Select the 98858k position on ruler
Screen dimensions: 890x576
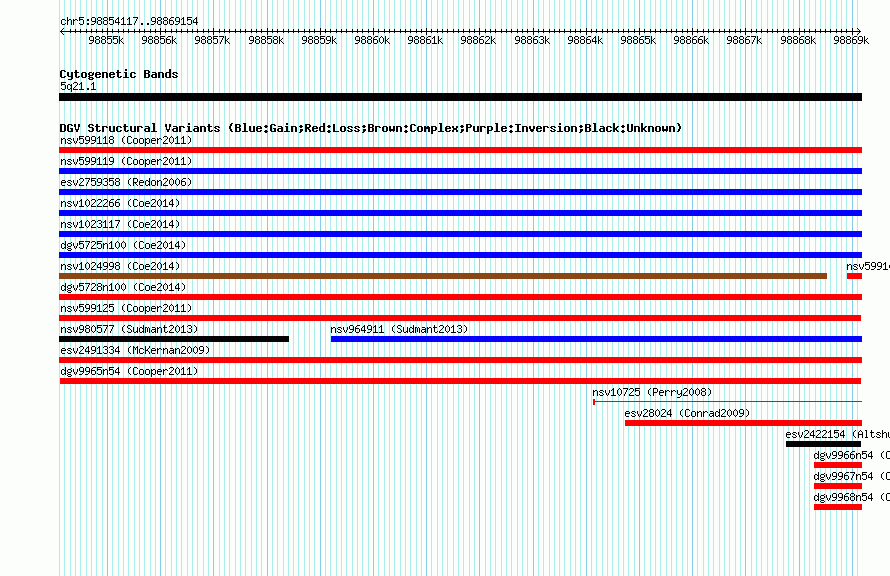tap(266, 40)
